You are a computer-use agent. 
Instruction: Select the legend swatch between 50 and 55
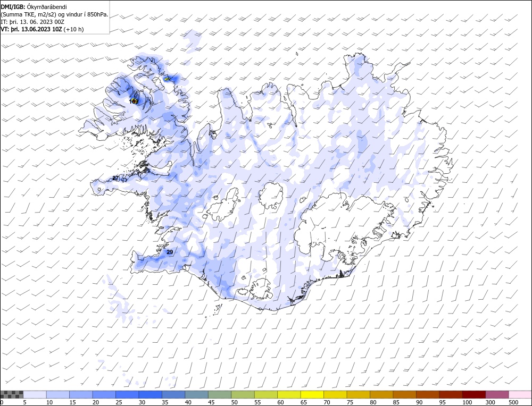click(243, 394)
